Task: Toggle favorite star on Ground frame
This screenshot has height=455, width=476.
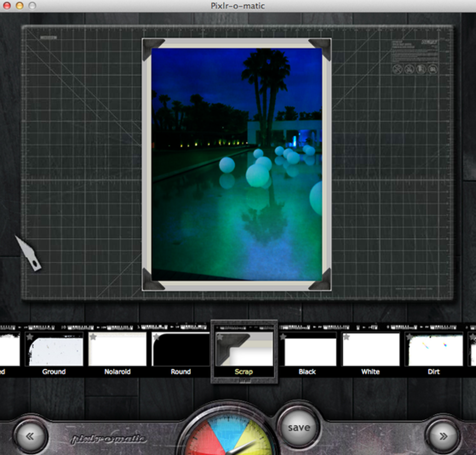Action: [x=30, y=337]
